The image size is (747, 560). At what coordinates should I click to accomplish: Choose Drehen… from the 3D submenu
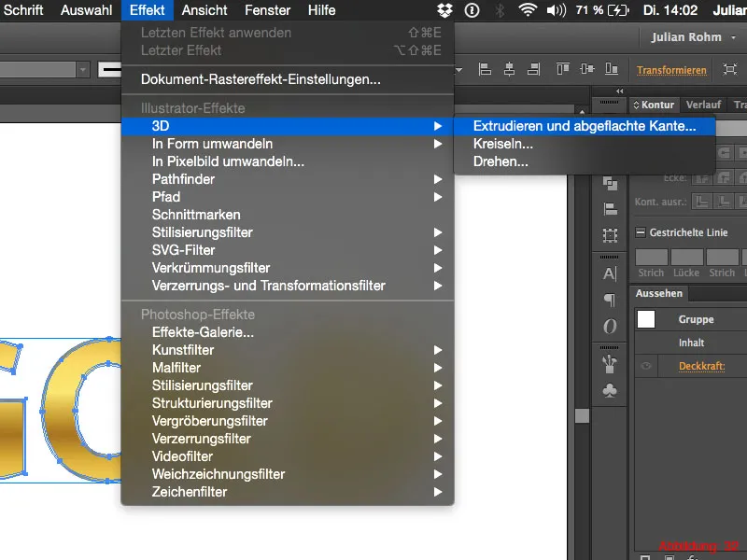click(x=585, y=161)
